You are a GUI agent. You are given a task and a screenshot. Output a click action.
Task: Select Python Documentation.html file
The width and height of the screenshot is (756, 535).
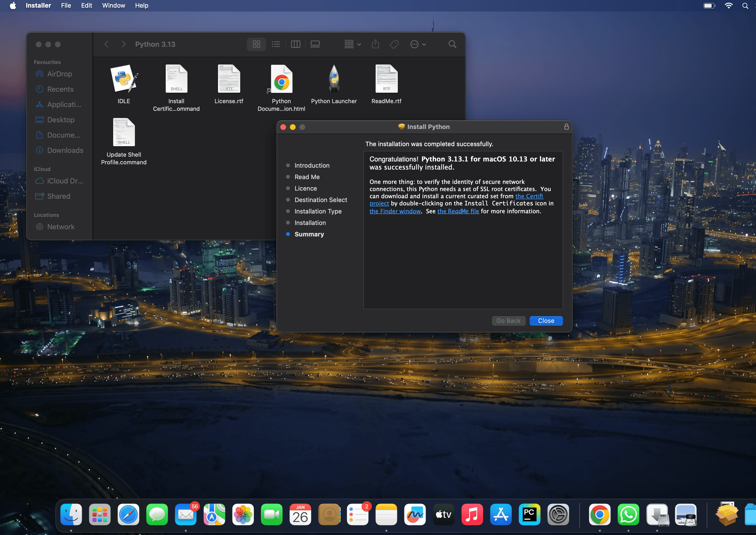click(x=281, y=79)
